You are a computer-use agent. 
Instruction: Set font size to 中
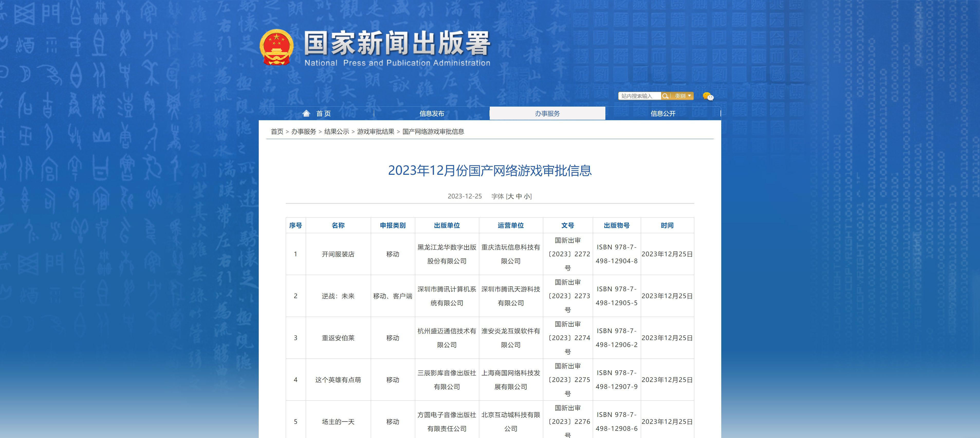[519, 196]
